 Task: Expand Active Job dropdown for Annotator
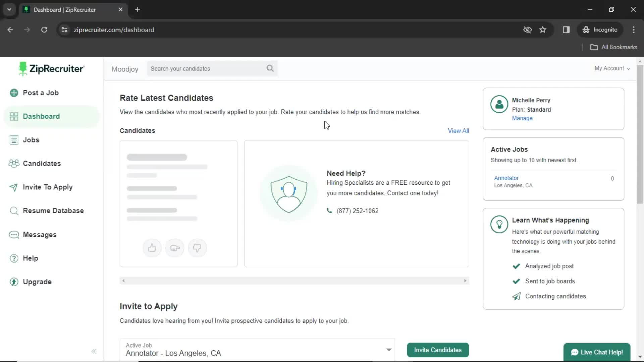[x=389, y=350]
